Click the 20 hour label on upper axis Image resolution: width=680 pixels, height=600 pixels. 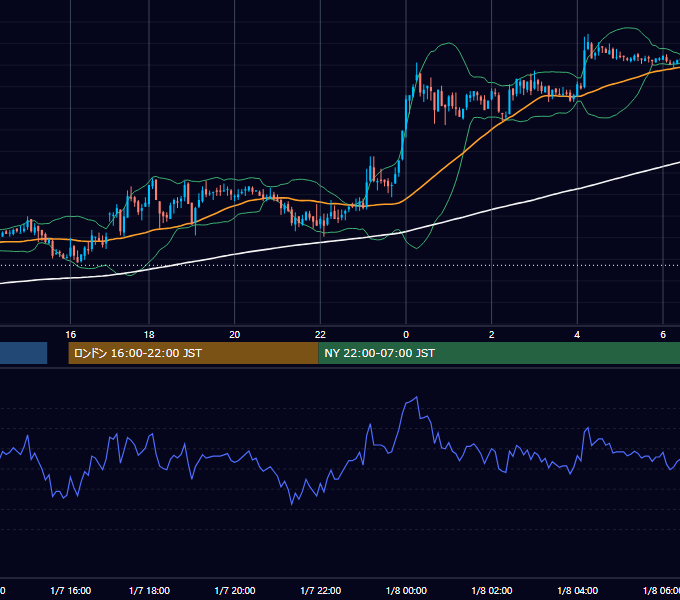[x=235, y=335]
